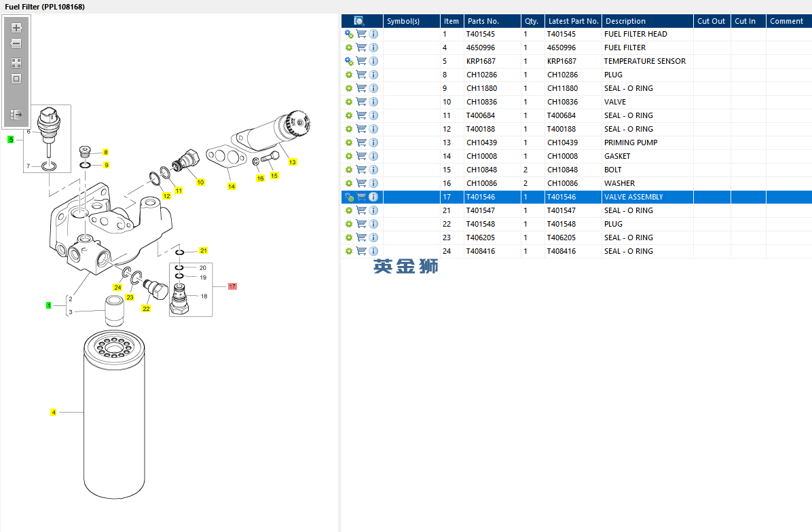Click the Cut In column header
This screenshot has height=532, width=812.
point(748,21)
